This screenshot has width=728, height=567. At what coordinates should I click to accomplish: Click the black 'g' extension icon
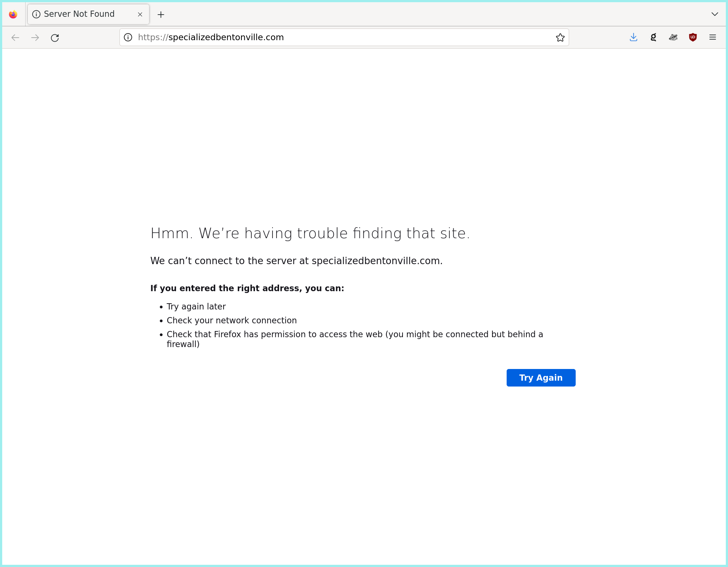(x=653, y=37)
